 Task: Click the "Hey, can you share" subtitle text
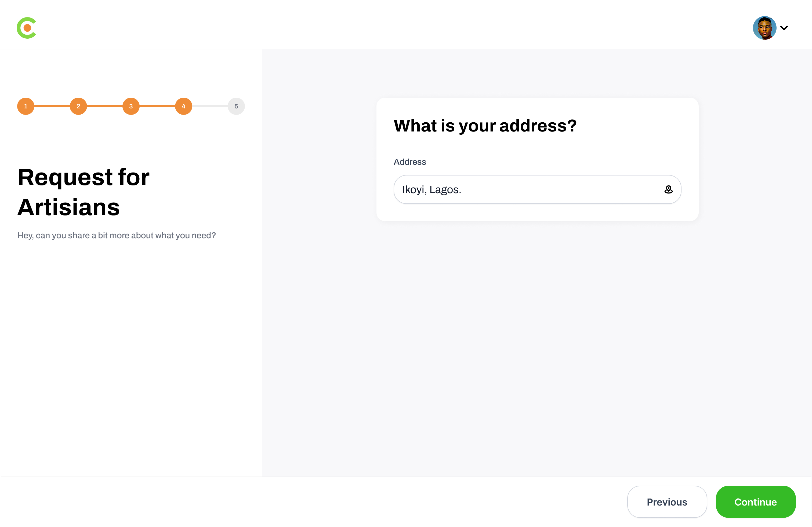tap(116, 236)
